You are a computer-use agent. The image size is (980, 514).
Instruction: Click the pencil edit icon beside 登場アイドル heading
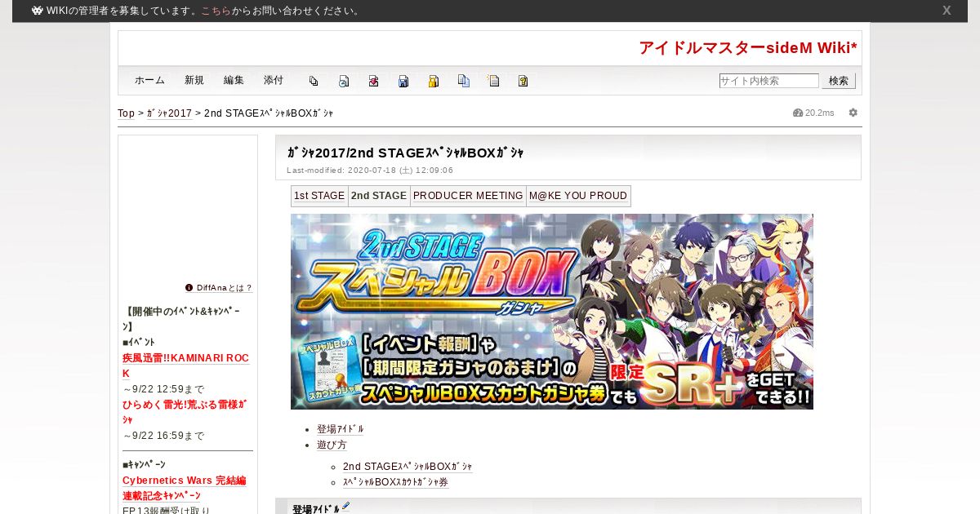pyautogui.click(x=346, y=507)
